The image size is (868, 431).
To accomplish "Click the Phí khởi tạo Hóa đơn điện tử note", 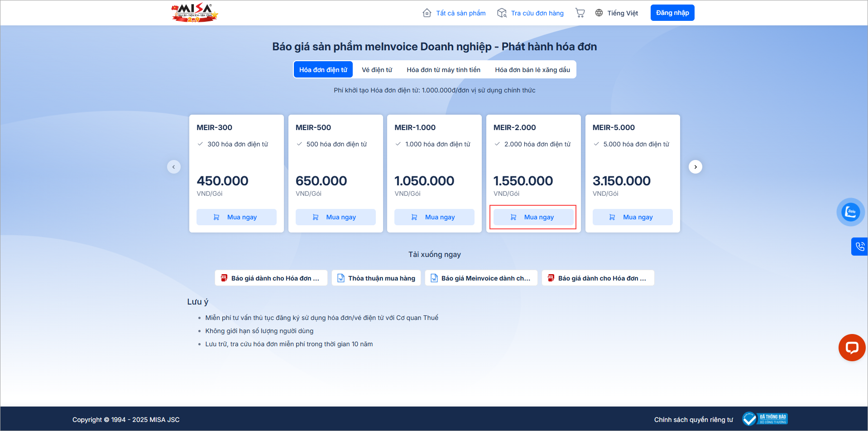I will point(435,90).
